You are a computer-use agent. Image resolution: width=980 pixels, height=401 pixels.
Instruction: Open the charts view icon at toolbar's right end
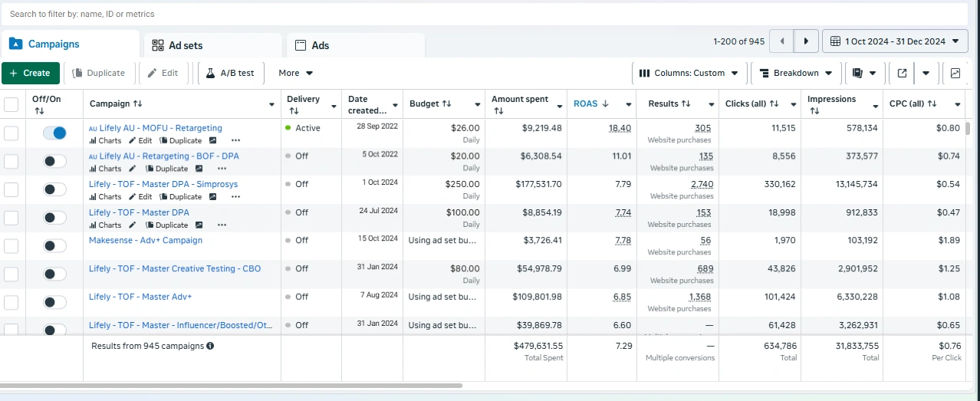[x=955, y=73]
